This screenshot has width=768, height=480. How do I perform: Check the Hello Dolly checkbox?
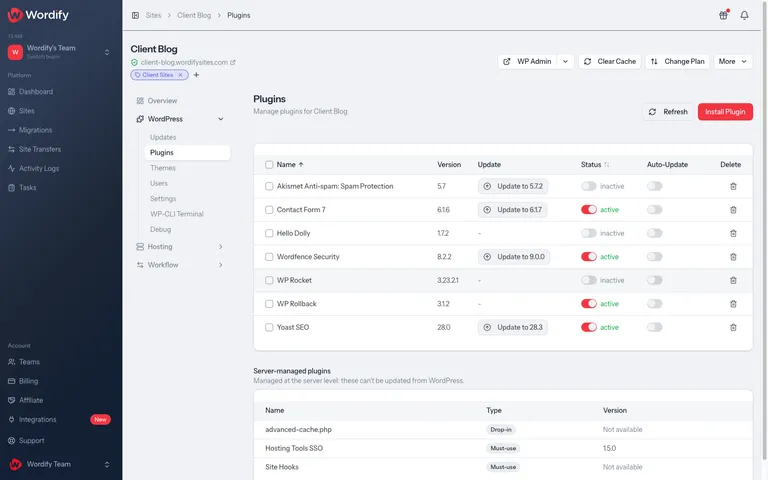point(269,233)
